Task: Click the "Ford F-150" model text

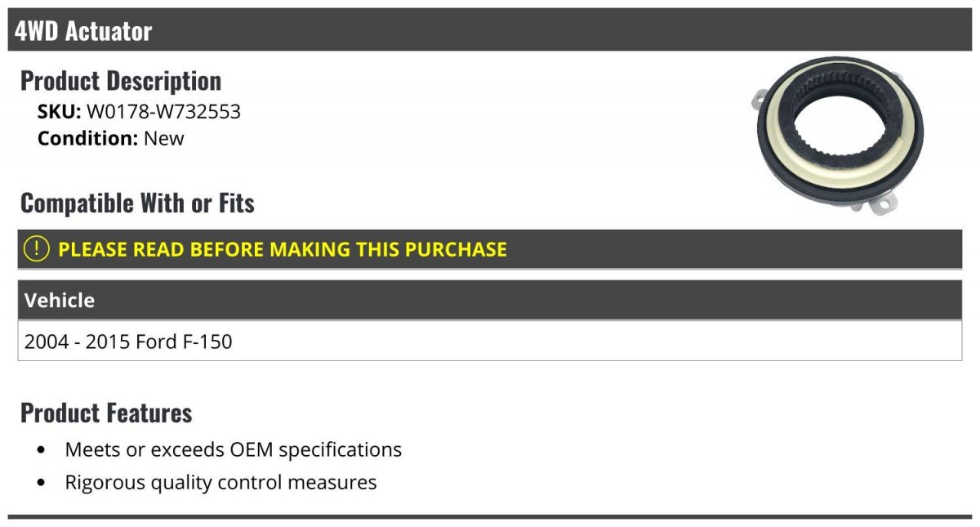Action: [184, 342]
